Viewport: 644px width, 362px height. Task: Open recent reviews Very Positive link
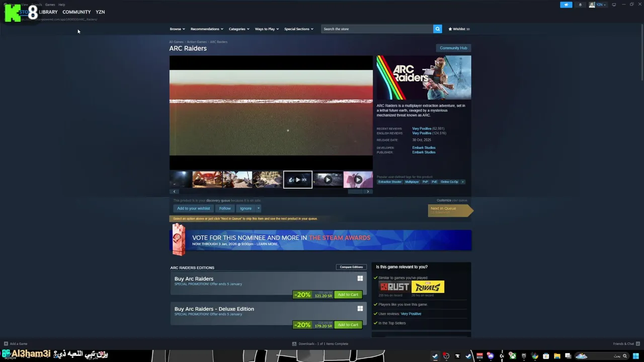tap(422, 129)
